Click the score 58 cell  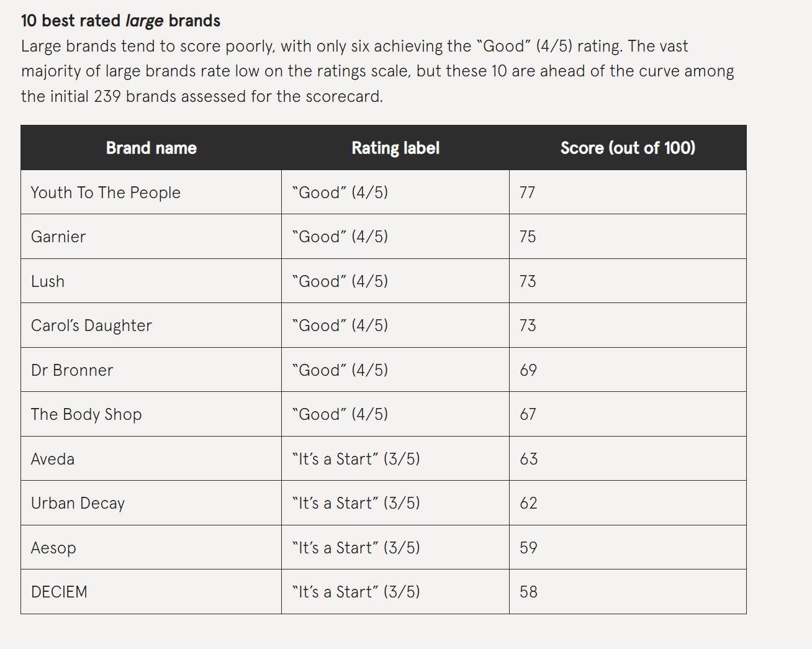tap(628, 592)
